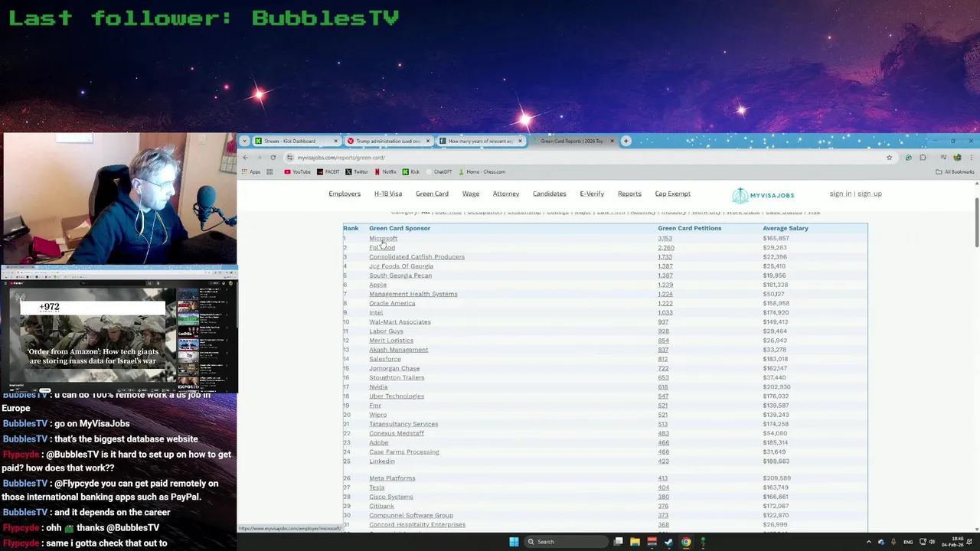Open the H-1B Visa menu
The width and height of the screenshot is (980, 551).
click(x=388, y=194)
